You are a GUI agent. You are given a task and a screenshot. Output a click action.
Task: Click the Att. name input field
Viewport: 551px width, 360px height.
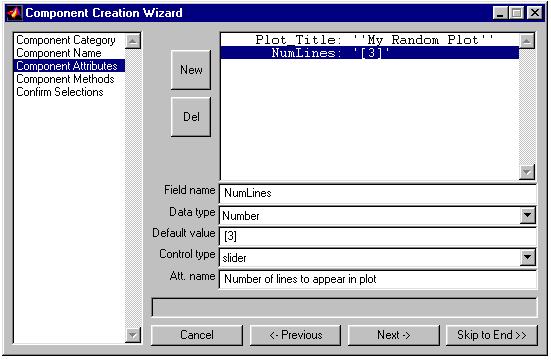coord(378,279)
